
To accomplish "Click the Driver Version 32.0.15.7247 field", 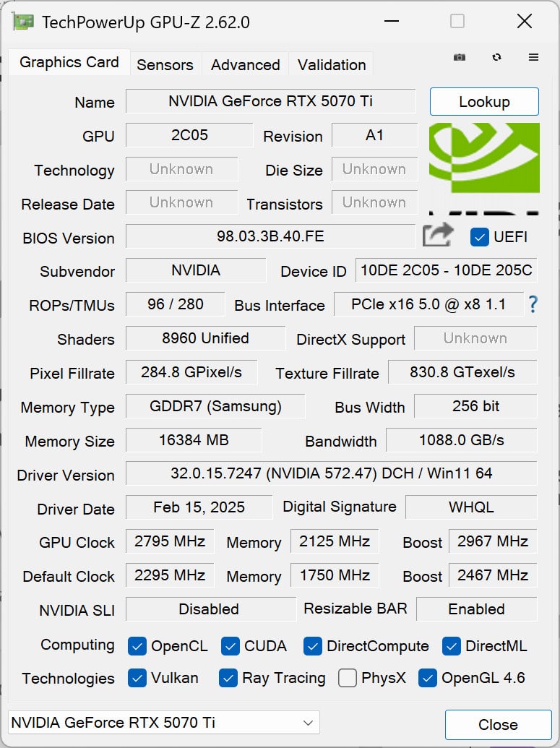I will click(332, 473).
